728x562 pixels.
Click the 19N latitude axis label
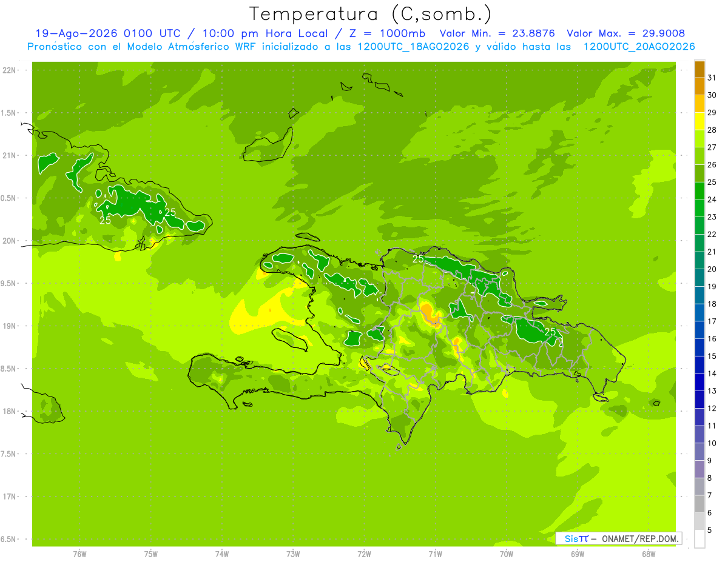[x=10, y=326]
